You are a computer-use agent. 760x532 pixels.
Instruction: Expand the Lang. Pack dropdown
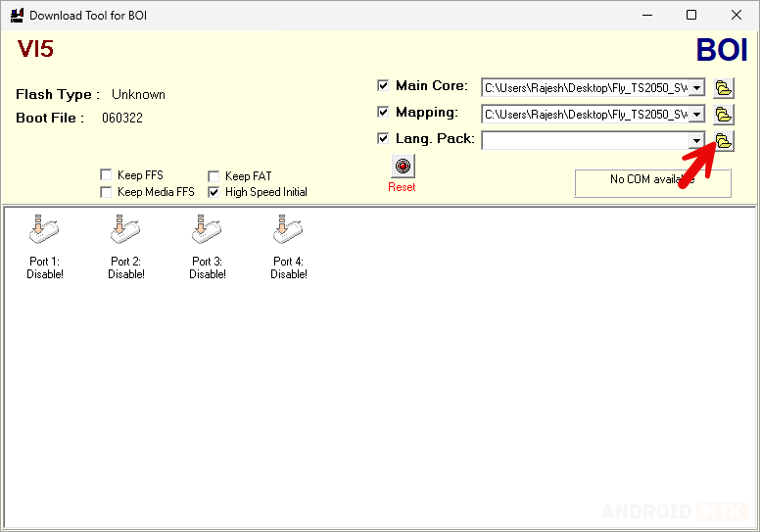tap(696, 141)
